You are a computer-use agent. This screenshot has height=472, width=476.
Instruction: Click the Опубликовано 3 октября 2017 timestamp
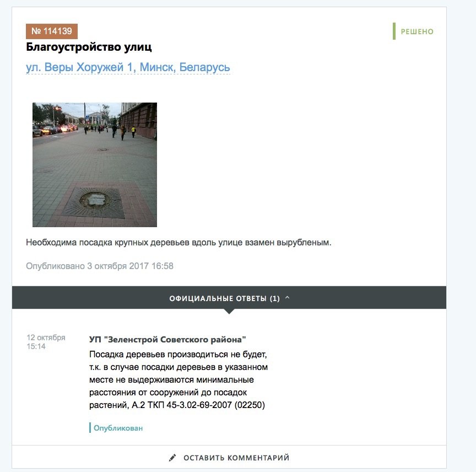tap(100, 266)
